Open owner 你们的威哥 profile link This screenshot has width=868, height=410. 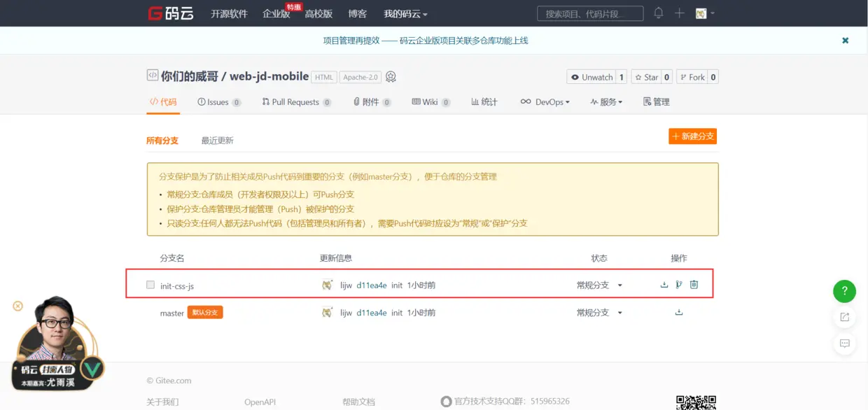[x=190, y=76]
